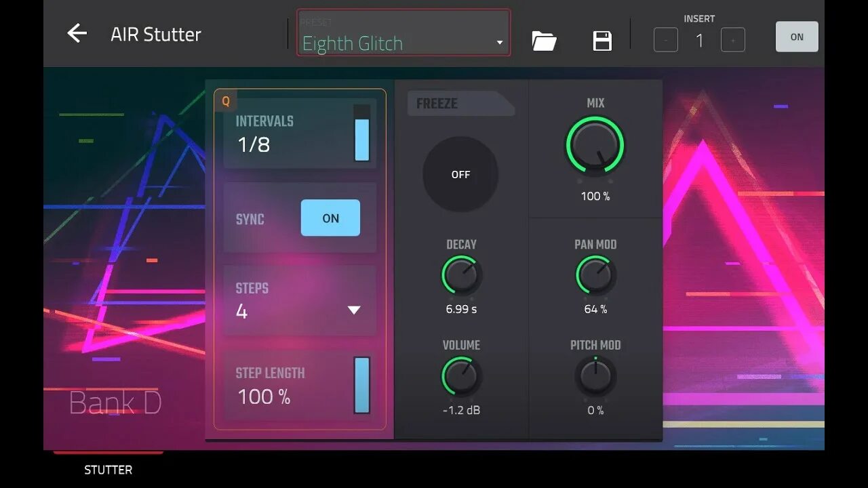Image resolution: width=868 pixels, height=488 pixels.
Task: Click the 100 % mix value
Action: tap(595, 196)
